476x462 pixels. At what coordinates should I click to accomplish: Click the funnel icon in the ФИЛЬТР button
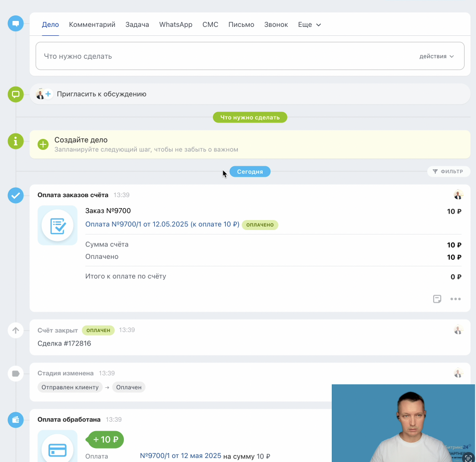(x=435, y=171)
